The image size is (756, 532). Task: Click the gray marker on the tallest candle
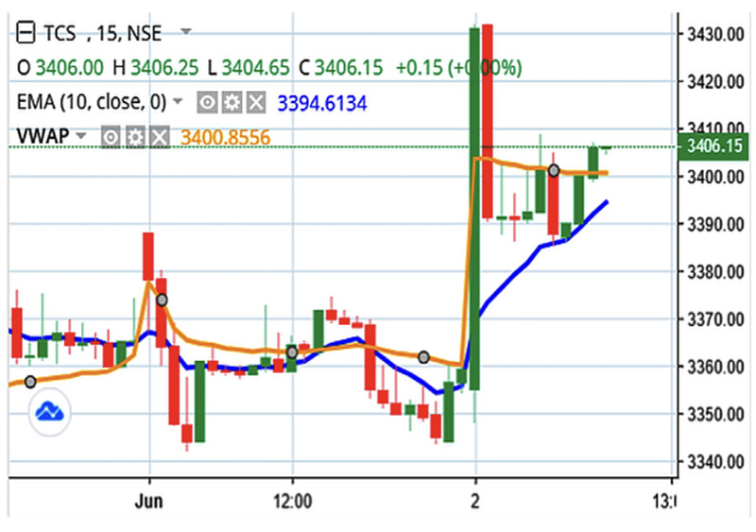click(x=554, y=170)
